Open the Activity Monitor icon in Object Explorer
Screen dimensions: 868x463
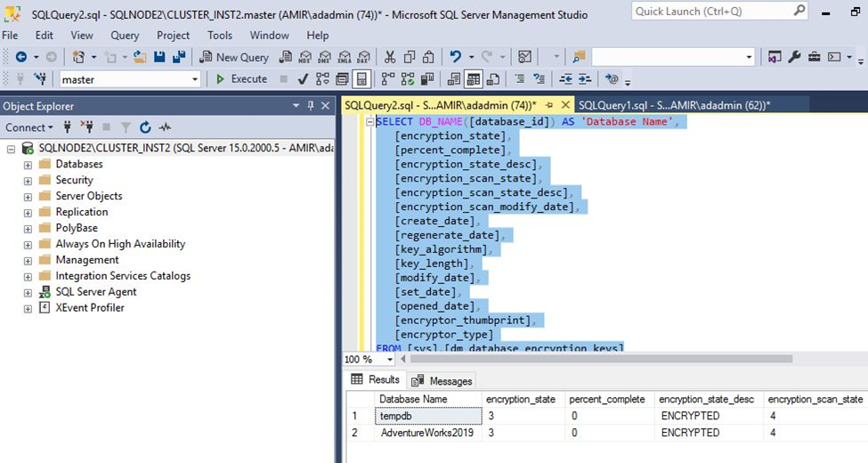tap(165, 127)
